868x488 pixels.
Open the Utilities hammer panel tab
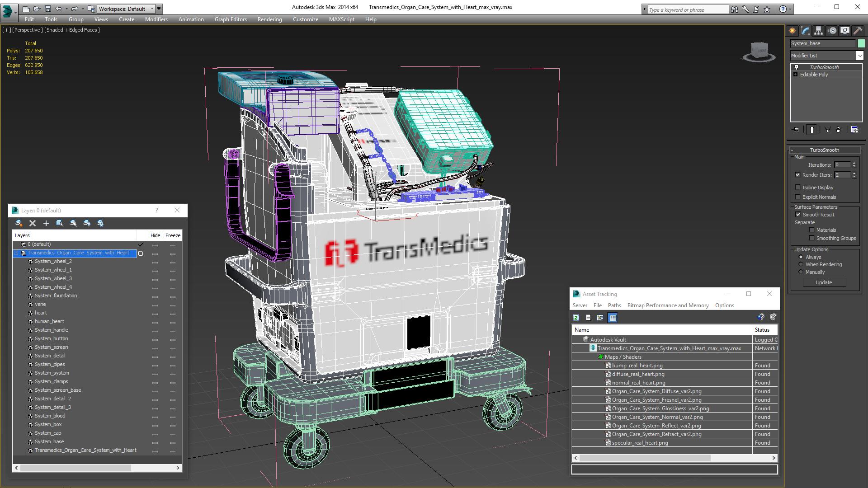point(857,31)
